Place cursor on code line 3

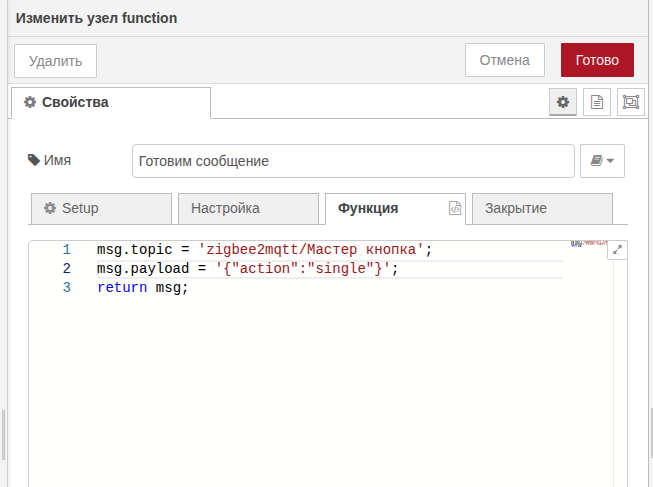(x=142, y=287)
